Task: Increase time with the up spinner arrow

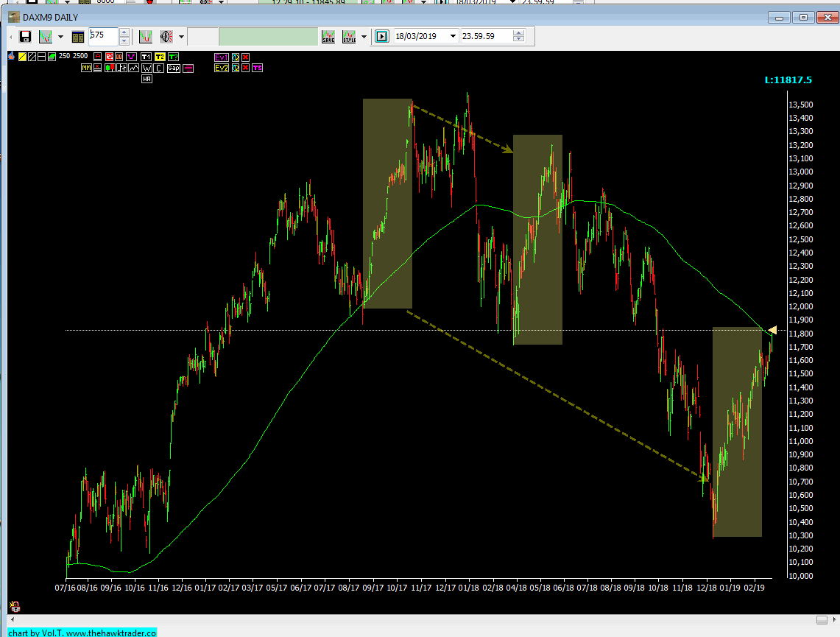Action: click(518, 32)
